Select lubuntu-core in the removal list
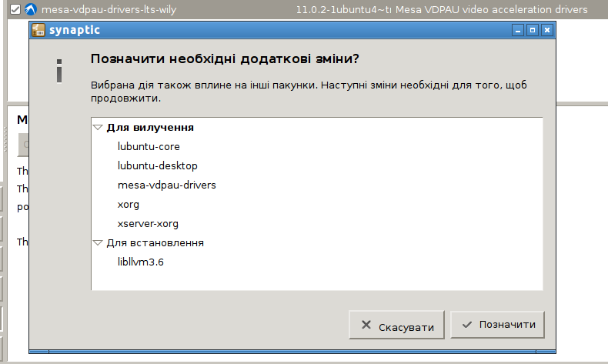 click(149, 146)
